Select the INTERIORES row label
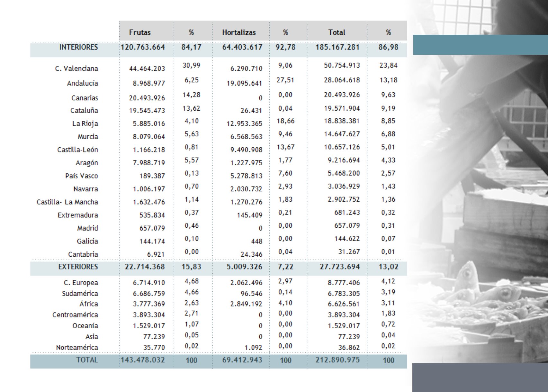Screen dimensions: 548x392 pos(78,47)
